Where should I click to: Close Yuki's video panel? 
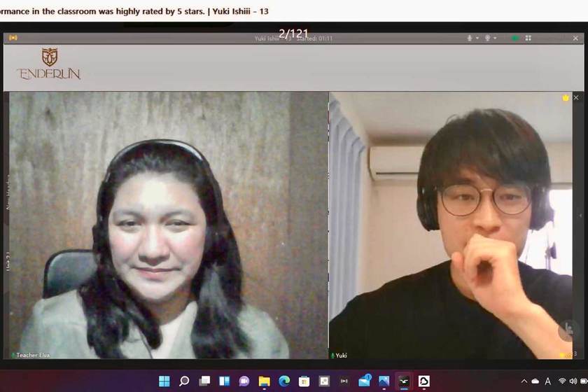(x=576, y=98)
